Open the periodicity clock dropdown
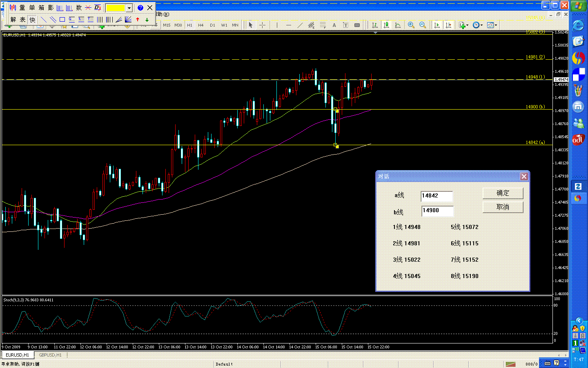This screenshot has height=368, width=588. (477, 25)
